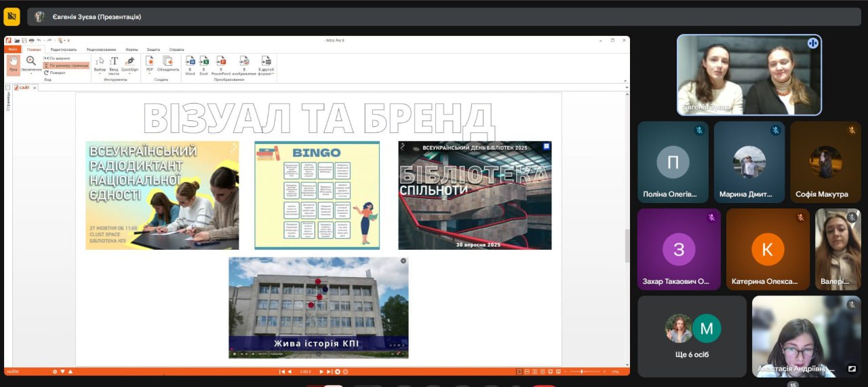
Task: Toggle Fit Width (По ширине) view
Action: tap(59, 58)
